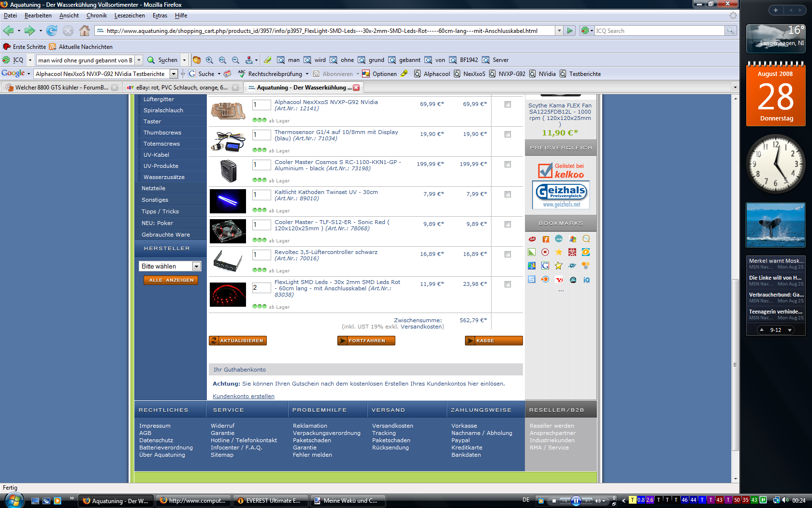Click the ICQ toolbar Suchen button

pos(162,60)
